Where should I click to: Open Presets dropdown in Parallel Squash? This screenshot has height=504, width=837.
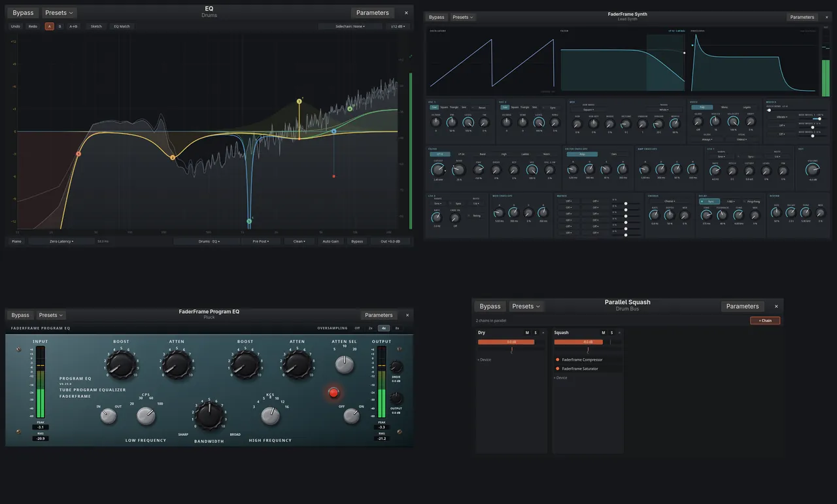tap(526, 306)
